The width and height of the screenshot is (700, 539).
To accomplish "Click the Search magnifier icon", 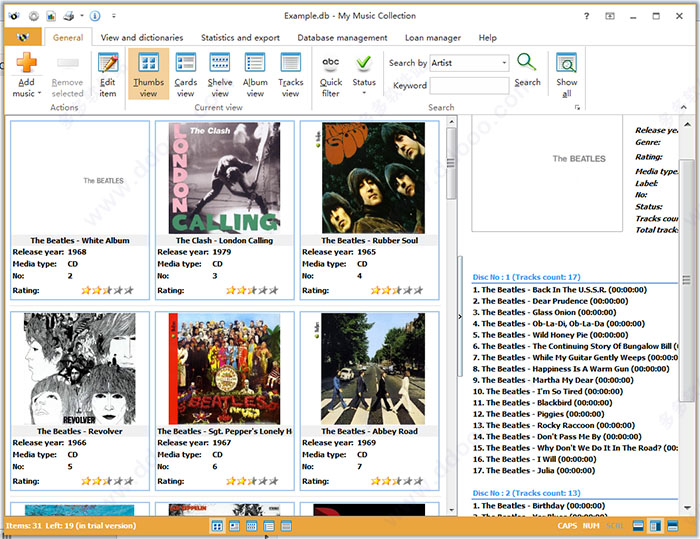I will 526,62.
